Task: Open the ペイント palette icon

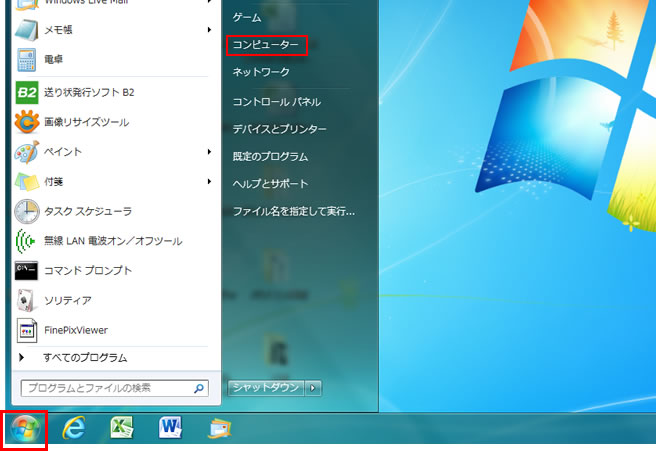Action: click(x=27, y=152)
